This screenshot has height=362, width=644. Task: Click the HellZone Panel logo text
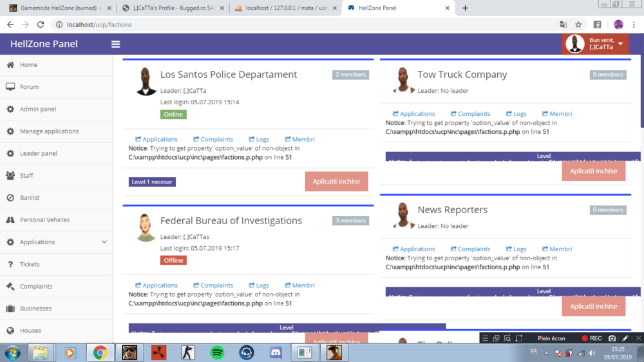[44, 44]
